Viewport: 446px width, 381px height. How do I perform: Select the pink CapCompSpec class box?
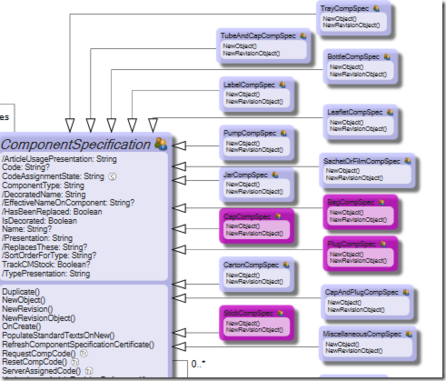(x=257, y=226)
